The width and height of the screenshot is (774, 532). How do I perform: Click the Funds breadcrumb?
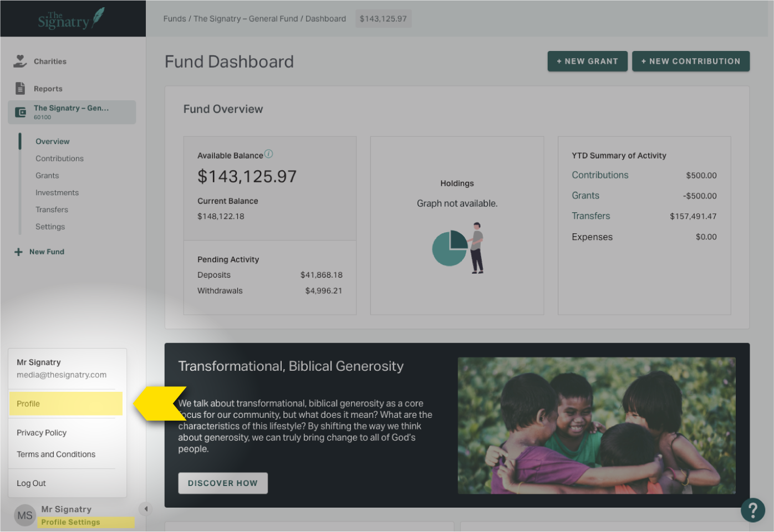(175, 19)
